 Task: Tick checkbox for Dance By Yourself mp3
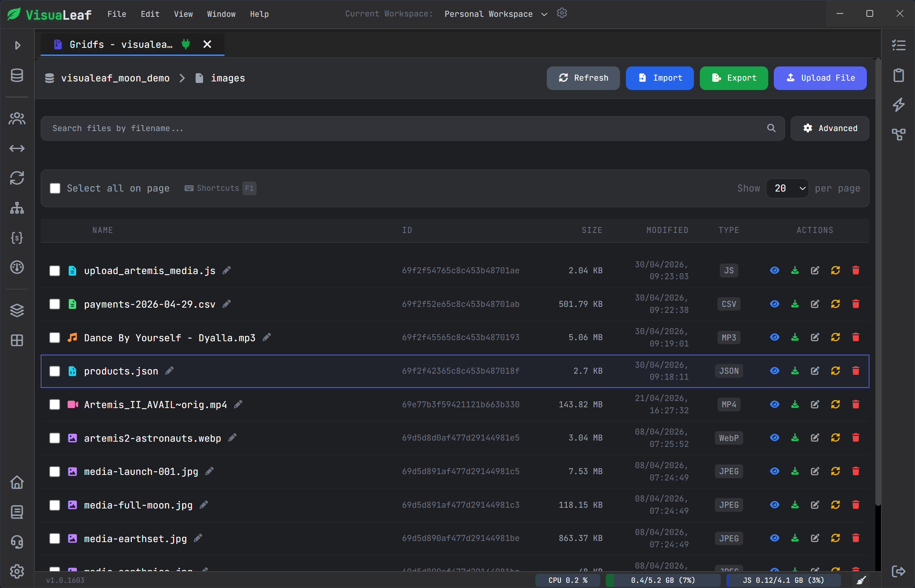[x=55, y=337]
